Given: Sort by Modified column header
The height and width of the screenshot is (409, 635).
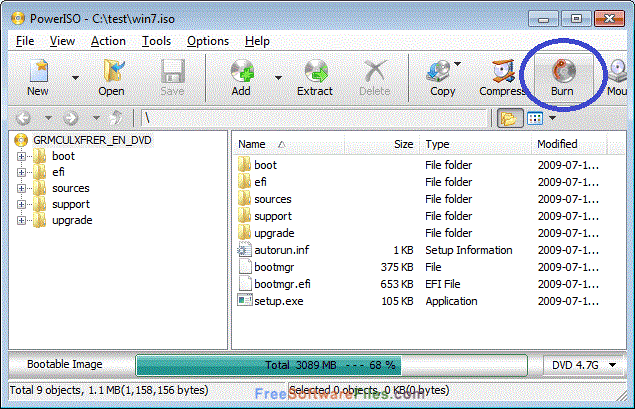Looking at the screenshot, I should [570, 144].
